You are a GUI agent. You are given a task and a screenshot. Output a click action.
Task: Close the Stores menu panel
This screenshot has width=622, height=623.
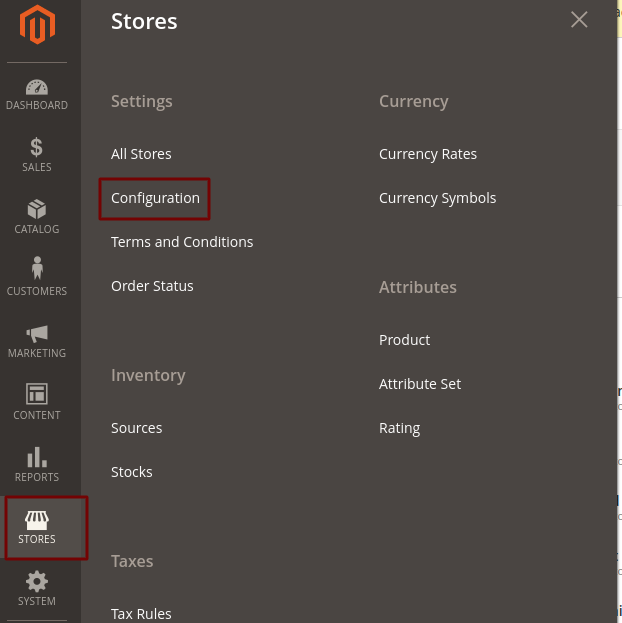[579, 20]
